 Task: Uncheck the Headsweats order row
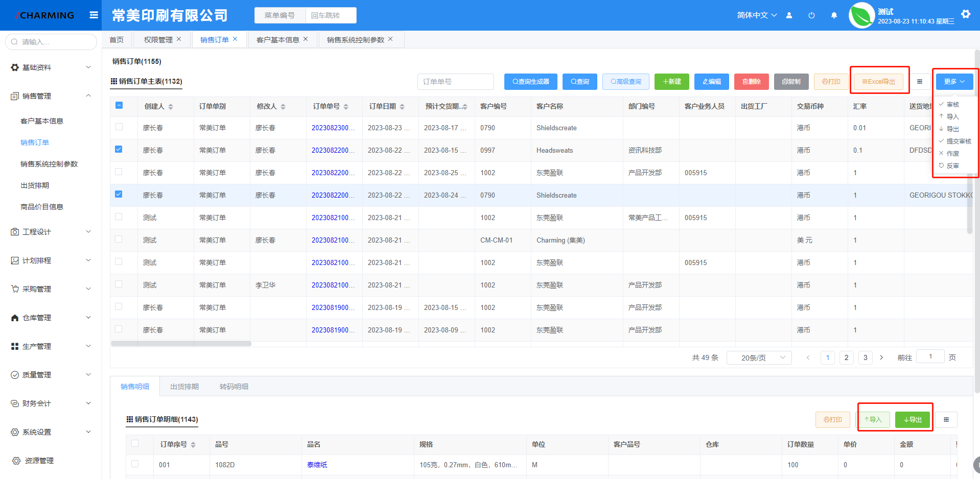click(x=119, y=149)
